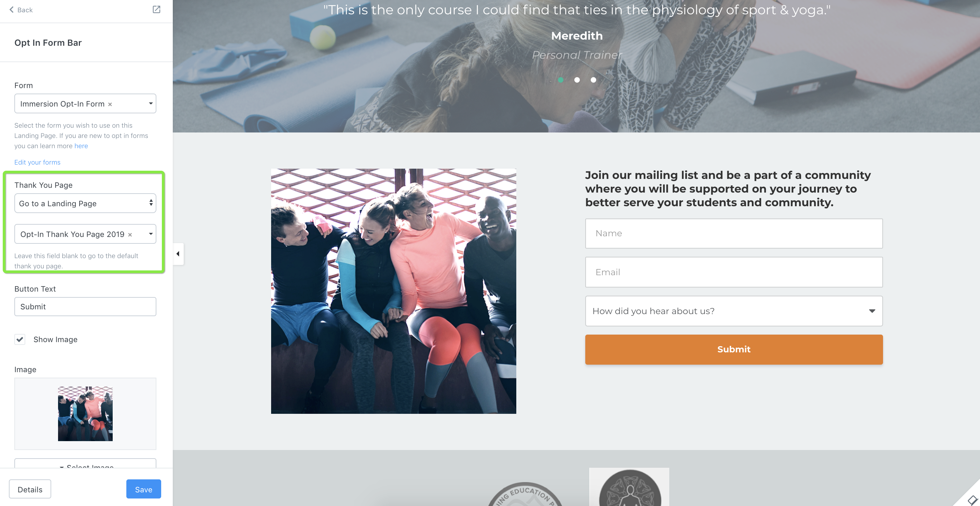Open the Form selection dropdown
980x506 pixels.
85,103
